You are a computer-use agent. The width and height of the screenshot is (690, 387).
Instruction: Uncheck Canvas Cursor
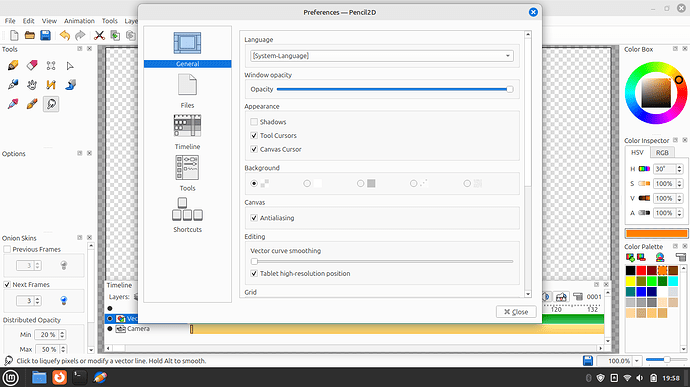[254, 149]
